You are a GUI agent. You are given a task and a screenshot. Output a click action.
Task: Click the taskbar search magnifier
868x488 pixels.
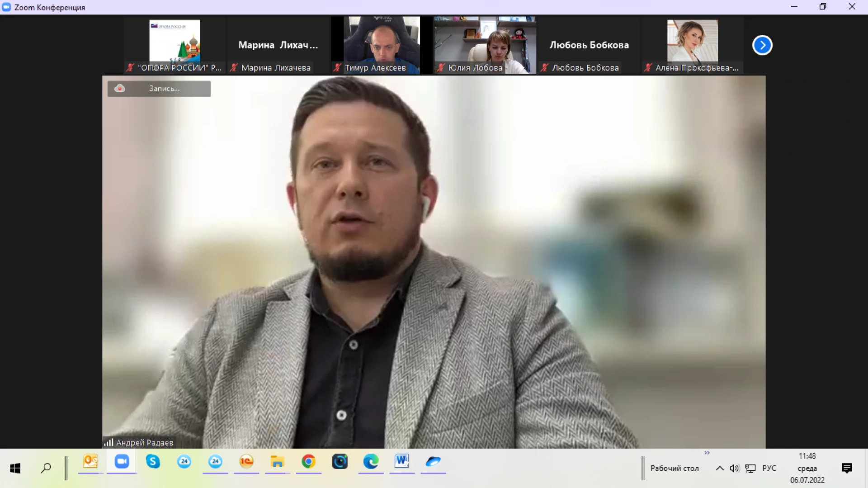pyautogui.click(x=46, y=469)
